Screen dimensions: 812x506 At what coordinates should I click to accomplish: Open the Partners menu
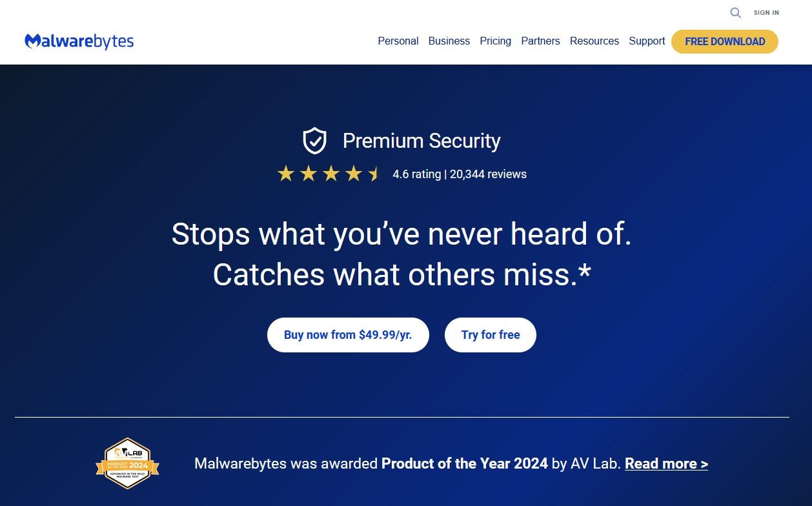(x=540, y=41)
